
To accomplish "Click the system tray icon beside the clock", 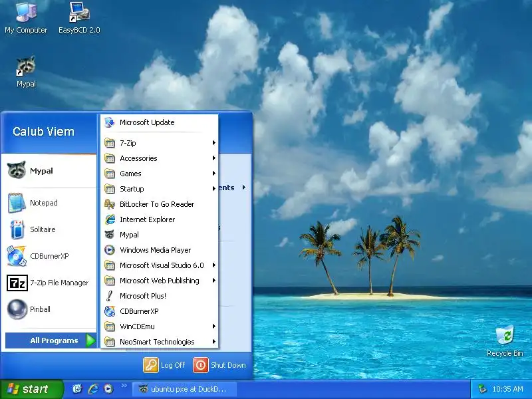I will click(x=481, y=389).
